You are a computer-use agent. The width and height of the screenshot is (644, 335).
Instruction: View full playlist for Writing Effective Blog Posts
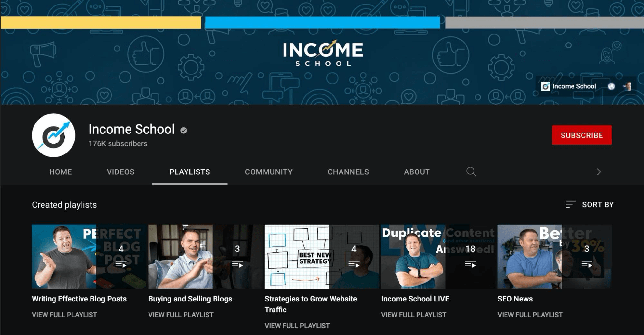click(x=64, y=315)
